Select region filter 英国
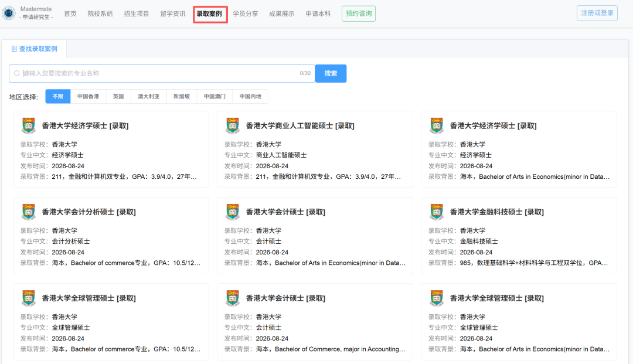 (x=118, y=97)
